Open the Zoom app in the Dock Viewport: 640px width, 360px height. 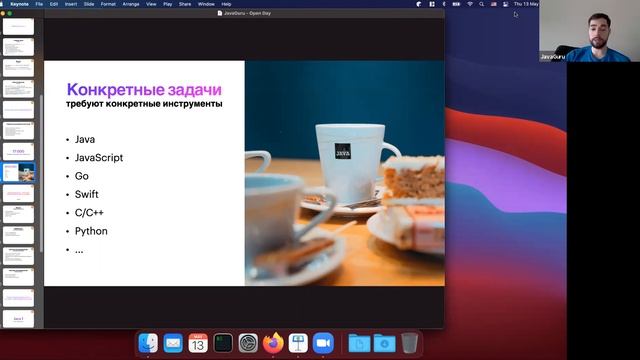(323, 343)
